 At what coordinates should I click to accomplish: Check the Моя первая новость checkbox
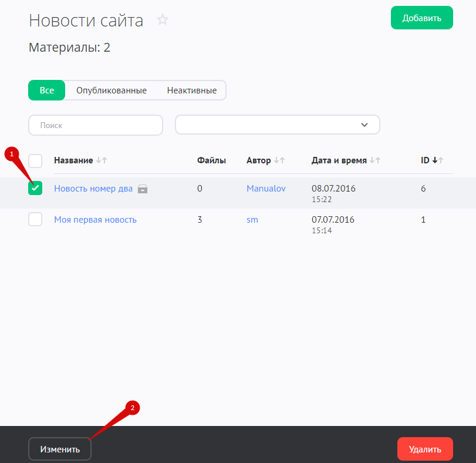[35, 220]
